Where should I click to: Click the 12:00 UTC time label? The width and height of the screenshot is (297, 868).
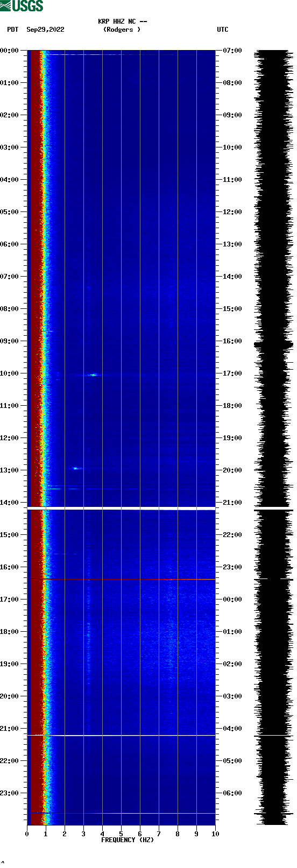coord(232,211)
